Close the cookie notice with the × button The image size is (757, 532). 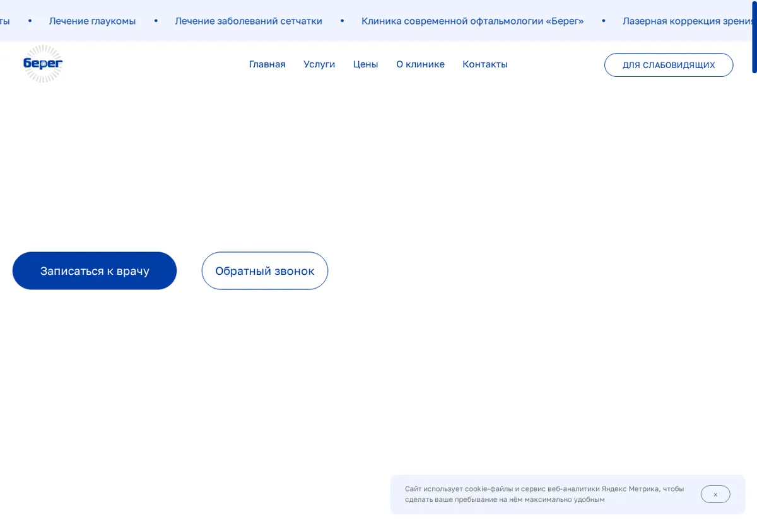tap(715, 494)
